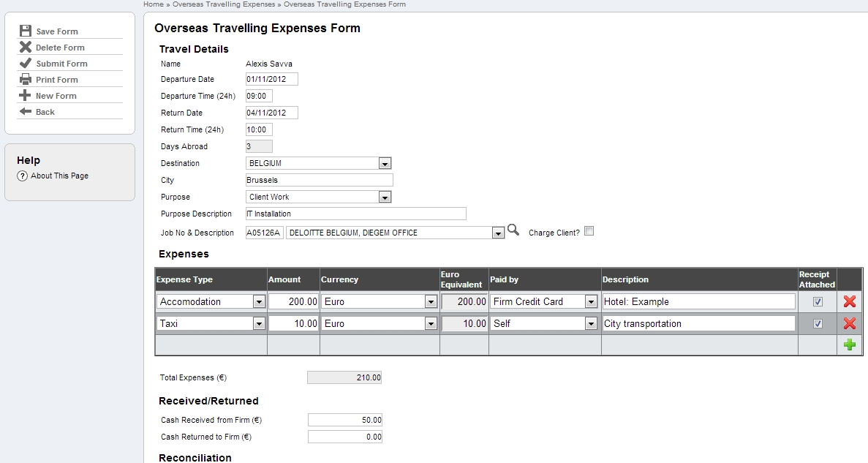The width and height of the screenshot is (868, 463).
Task: Delete the Taxi expense row with red X
Action: point(850,323)
